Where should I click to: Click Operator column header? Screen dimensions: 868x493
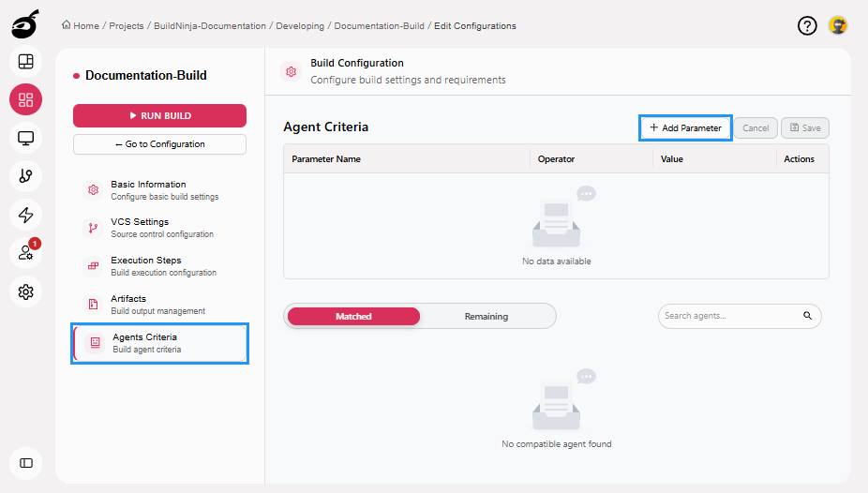pyautogui.click(x=556, y=158)
